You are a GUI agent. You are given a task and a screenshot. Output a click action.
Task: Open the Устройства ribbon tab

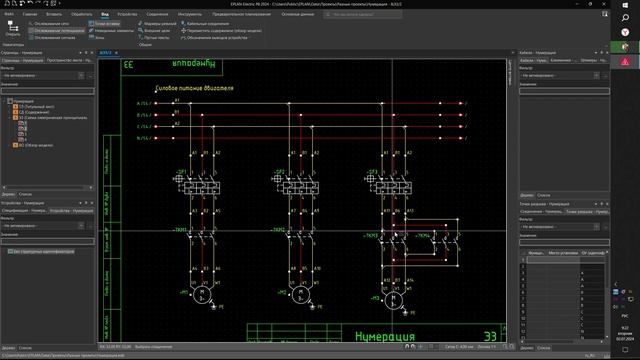tap(127, 14)
